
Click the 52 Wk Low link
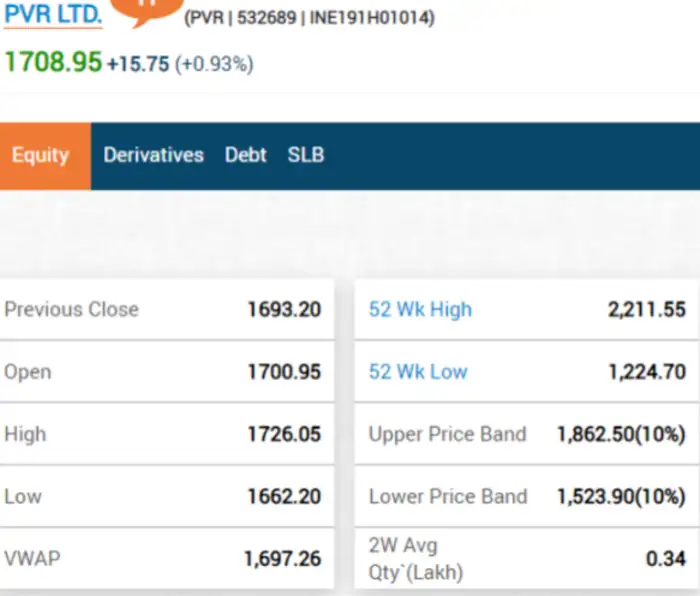pyautogui.click(x=418, y=372)
